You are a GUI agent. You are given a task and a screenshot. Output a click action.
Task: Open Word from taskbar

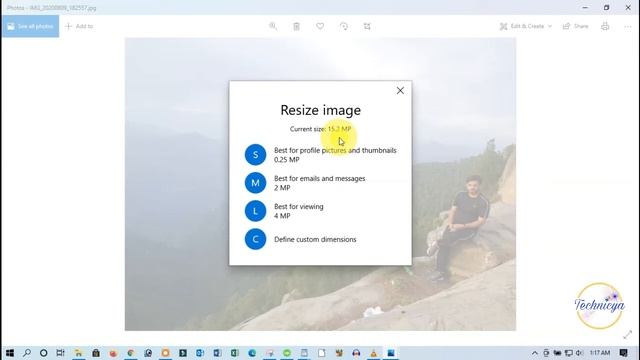(217, 353)
